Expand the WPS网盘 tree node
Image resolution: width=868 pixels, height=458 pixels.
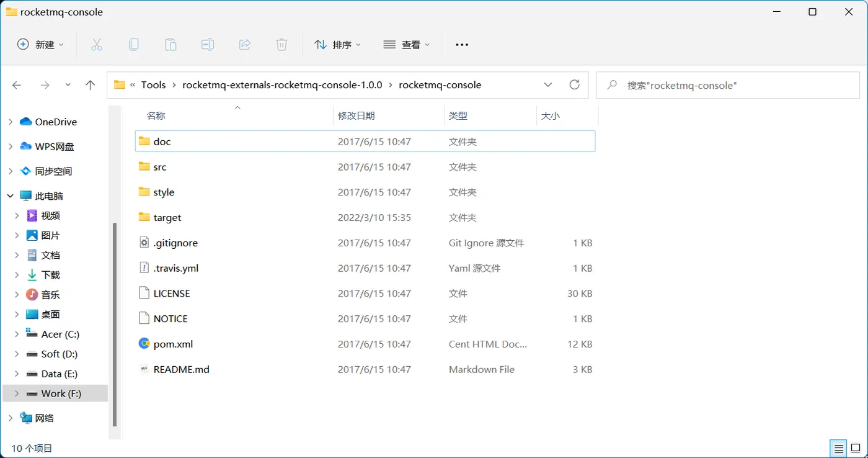pos(11,146)
